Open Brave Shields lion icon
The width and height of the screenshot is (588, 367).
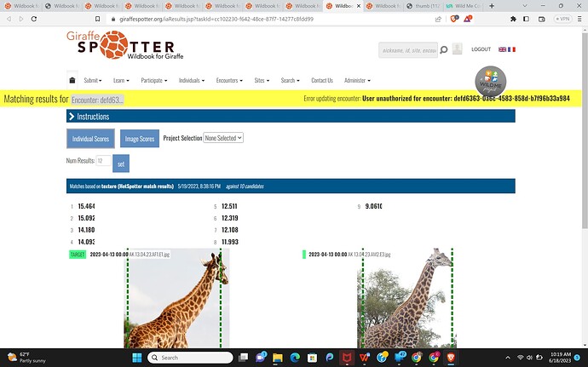(x=453, y=19)
